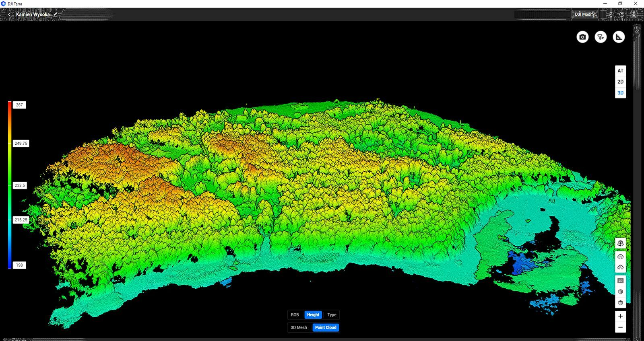This screenshot has height=341, width=644.
Task: Open the point cloud filter tool
Action: pyautogui.click(x=601, y=37)
